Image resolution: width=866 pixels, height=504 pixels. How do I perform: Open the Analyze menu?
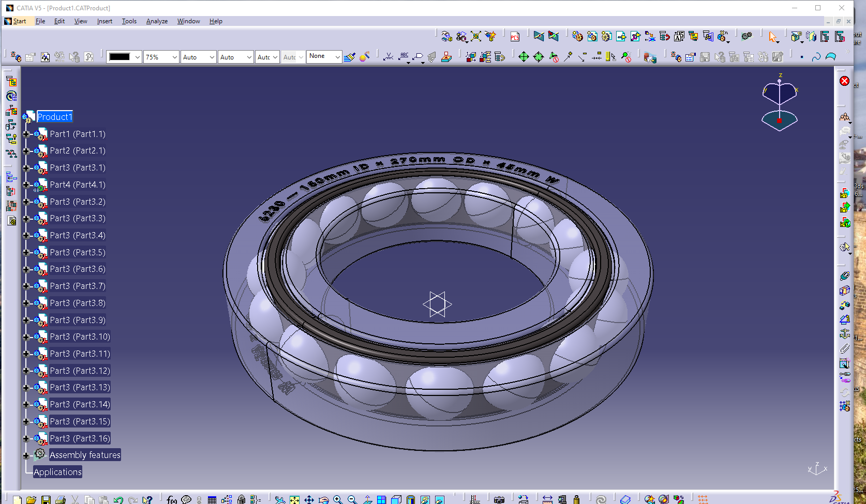tap(157, 21)
